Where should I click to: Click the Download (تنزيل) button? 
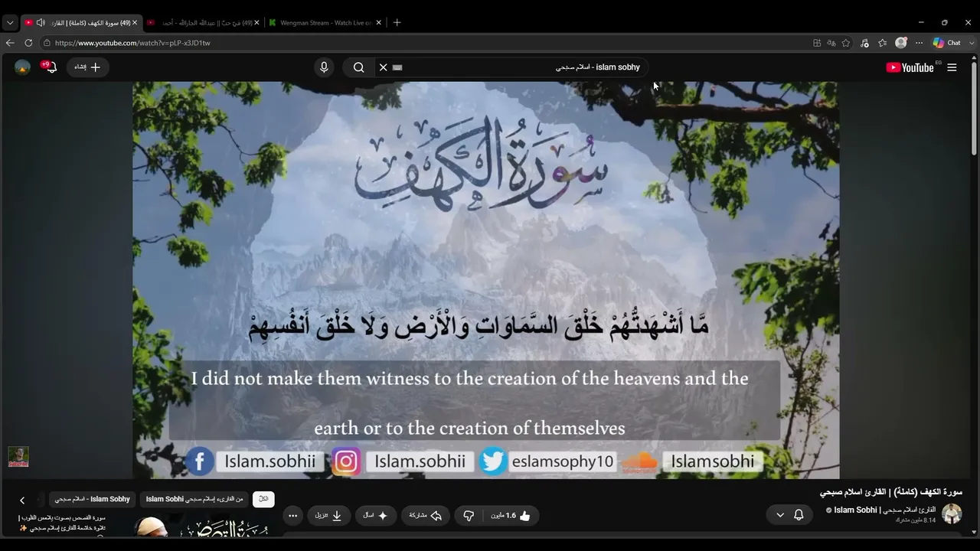point(328,516)
